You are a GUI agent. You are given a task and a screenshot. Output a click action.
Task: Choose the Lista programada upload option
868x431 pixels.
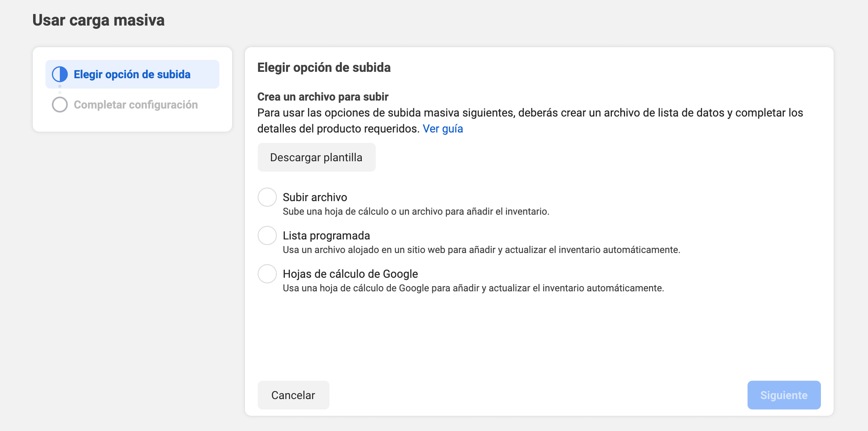coord(267,235)
